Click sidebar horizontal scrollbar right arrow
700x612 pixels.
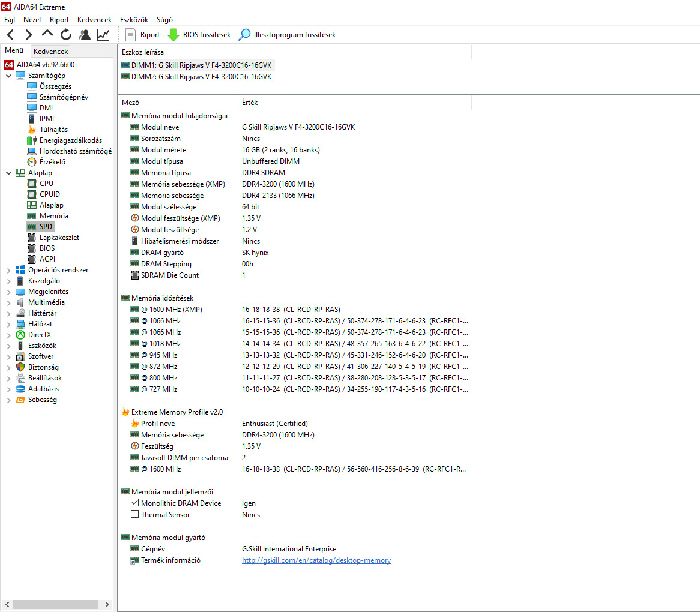click(107, 604)
